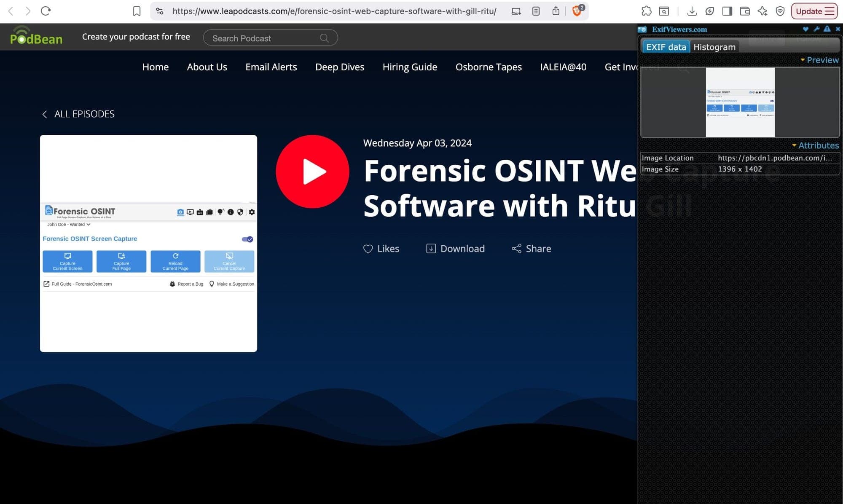Open the Brave Wallet icon

[745, 11]
